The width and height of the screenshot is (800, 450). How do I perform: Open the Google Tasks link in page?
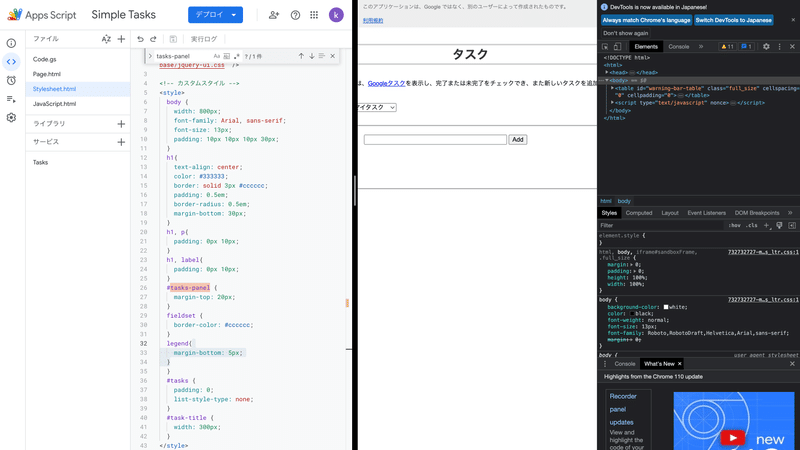point(386,83)
